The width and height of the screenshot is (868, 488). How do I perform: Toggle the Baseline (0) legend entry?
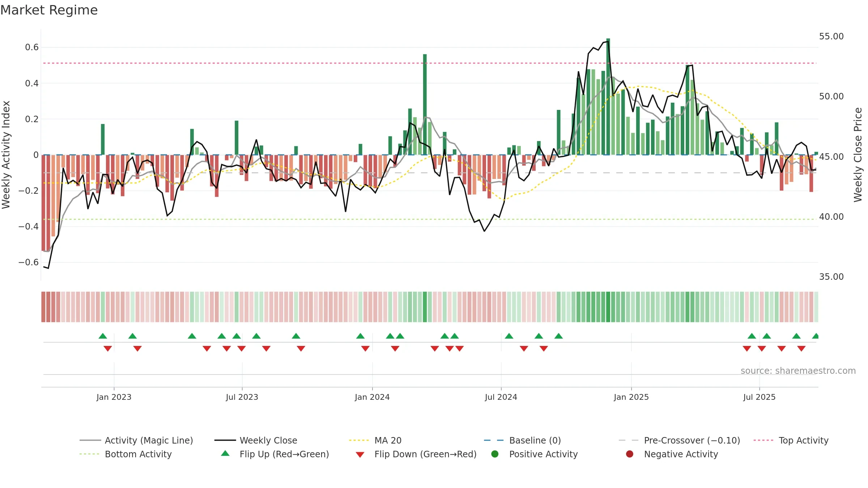click(522, 440)
